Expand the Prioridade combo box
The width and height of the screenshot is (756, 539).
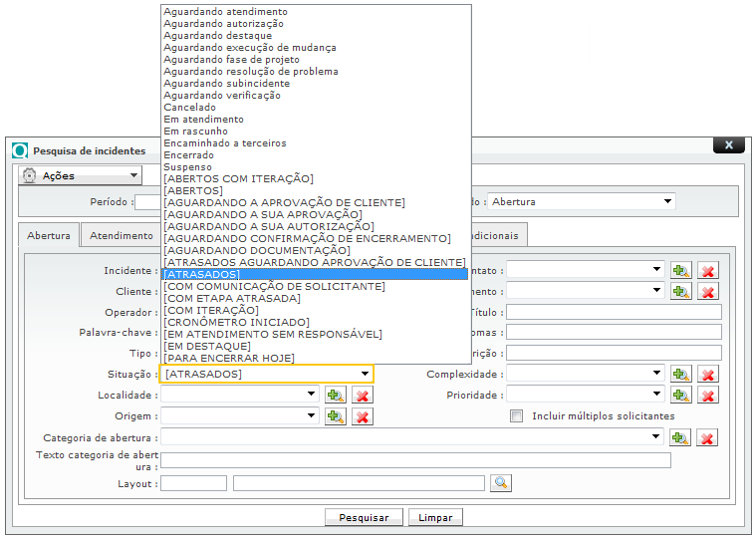pos(656,396)
